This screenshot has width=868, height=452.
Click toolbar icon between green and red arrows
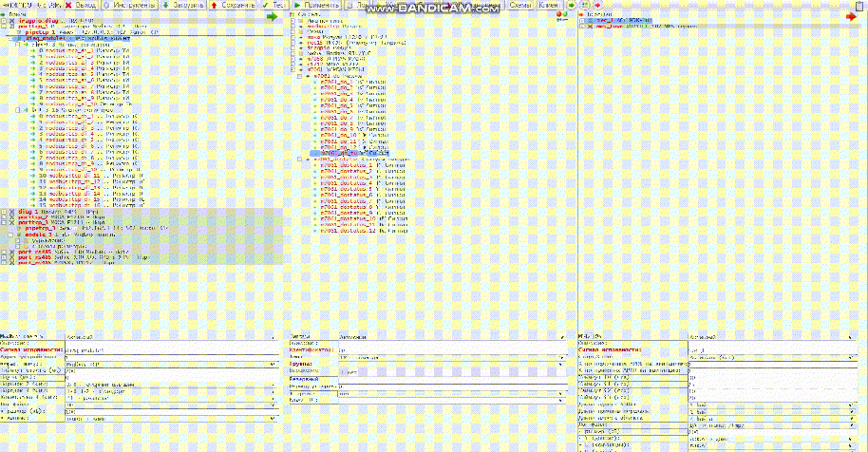pyautogui.click(x=585, y=5)
